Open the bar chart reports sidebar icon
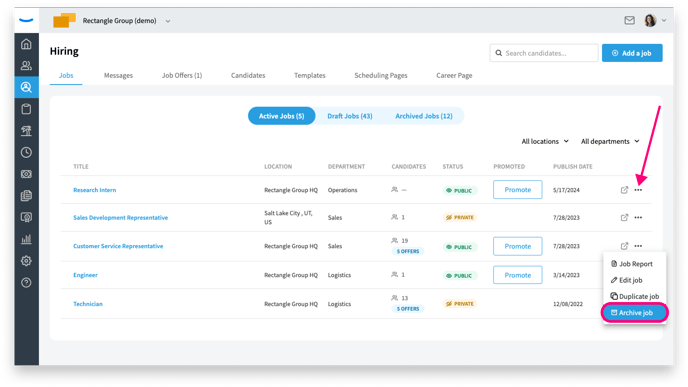688x387 pixels. 26,239
